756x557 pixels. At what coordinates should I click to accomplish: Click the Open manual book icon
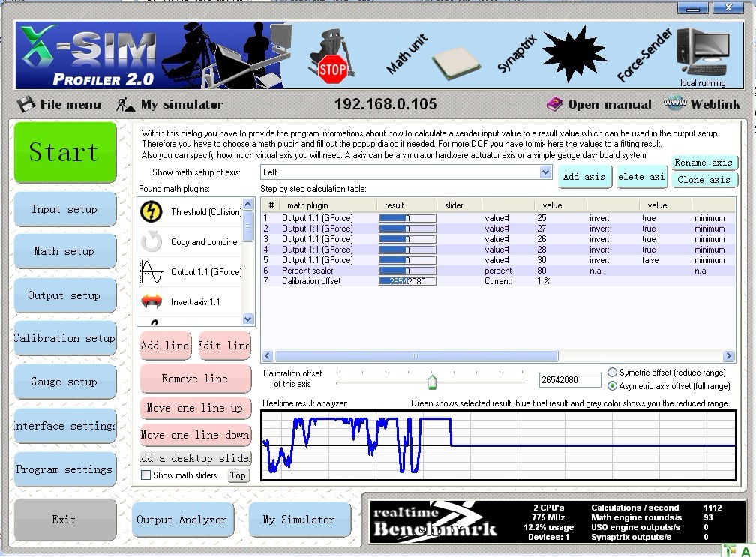pyautogui.click(x=554, y=103)
